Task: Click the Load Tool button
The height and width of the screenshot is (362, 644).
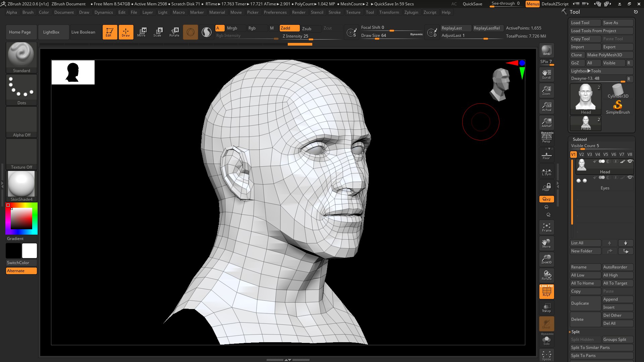Action: tap(585, 23)
